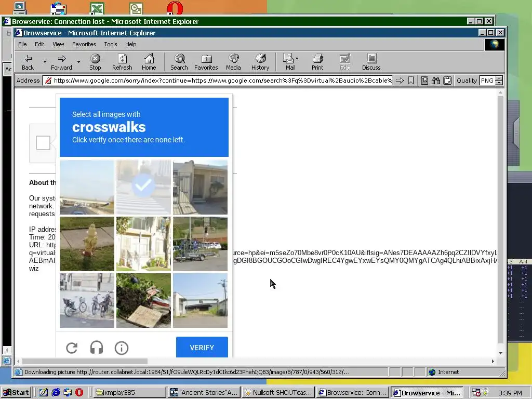Open the Forward button history dropdown arrow

pyautogui.click(x=78, y=62)
